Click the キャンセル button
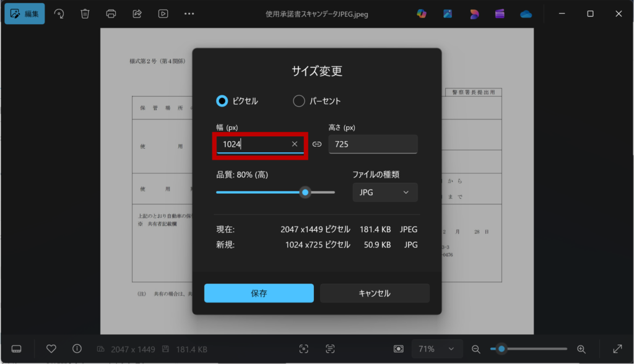 point(375,293)
